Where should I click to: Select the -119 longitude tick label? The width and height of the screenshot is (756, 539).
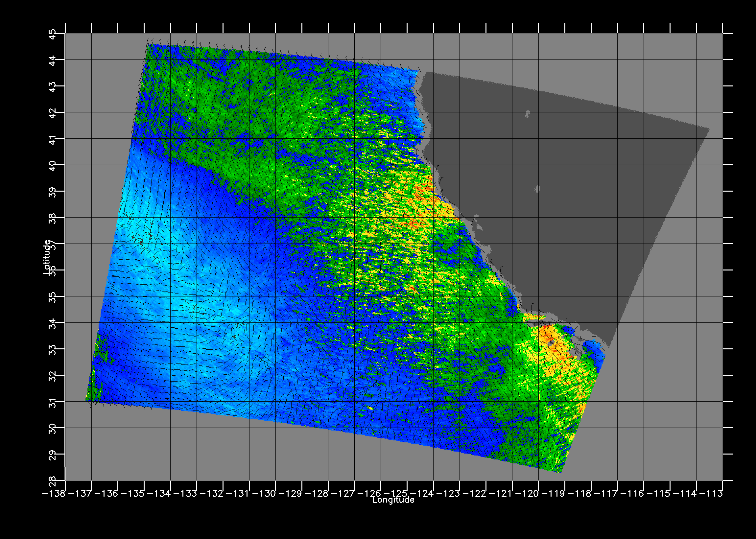553,494
